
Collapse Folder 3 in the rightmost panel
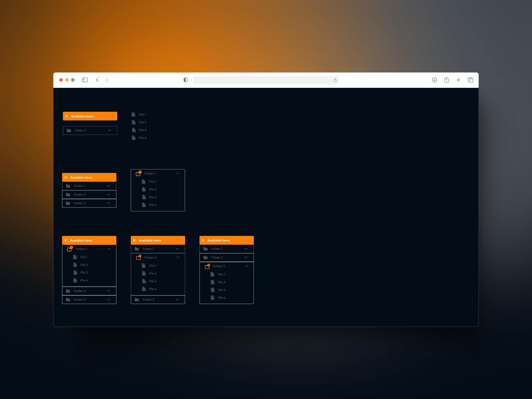(x=246, y=266)
